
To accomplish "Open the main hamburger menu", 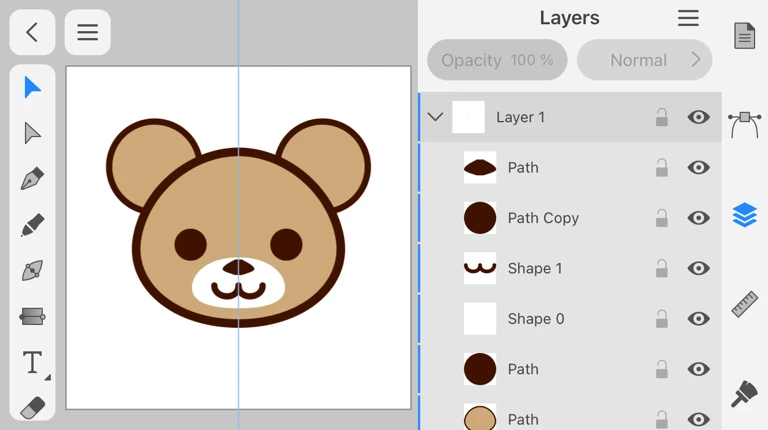I will (88, 32).
